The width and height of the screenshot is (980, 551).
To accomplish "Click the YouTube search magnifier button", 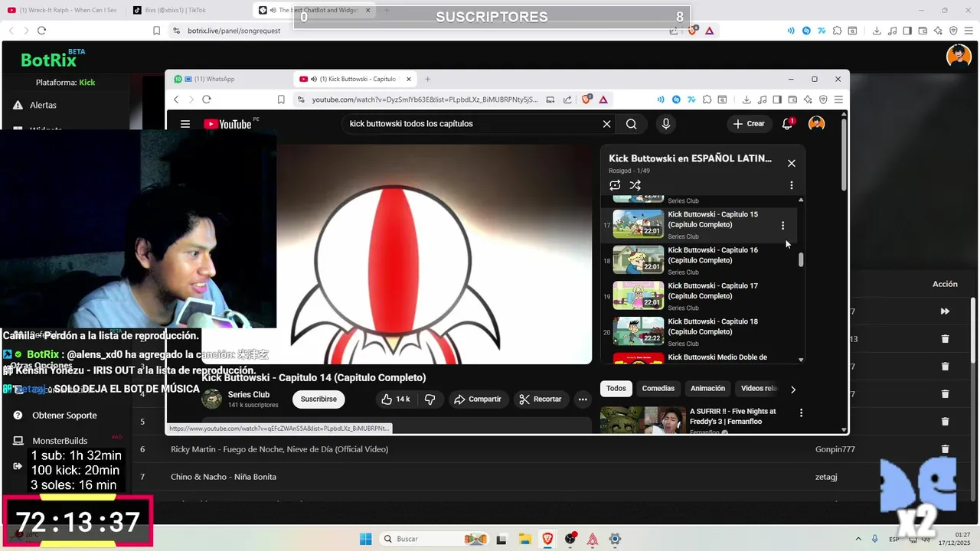I will [x=631, y=124].
